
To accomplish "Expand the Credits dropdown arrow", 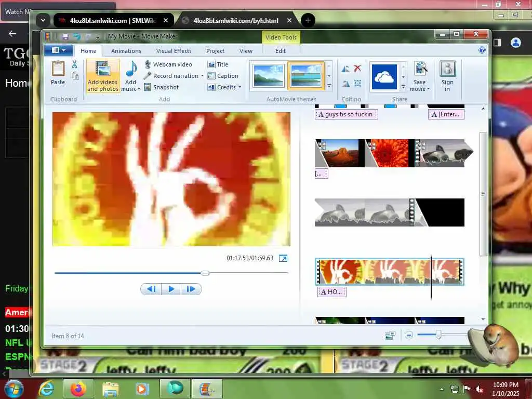I will click(x=240, y=87).
